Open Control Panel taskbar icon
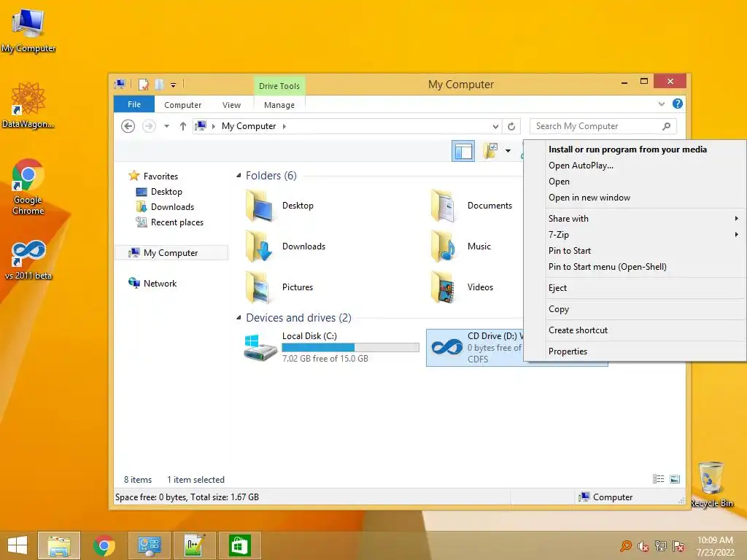This screenshot has width=747, height=560. click(149, 545)
